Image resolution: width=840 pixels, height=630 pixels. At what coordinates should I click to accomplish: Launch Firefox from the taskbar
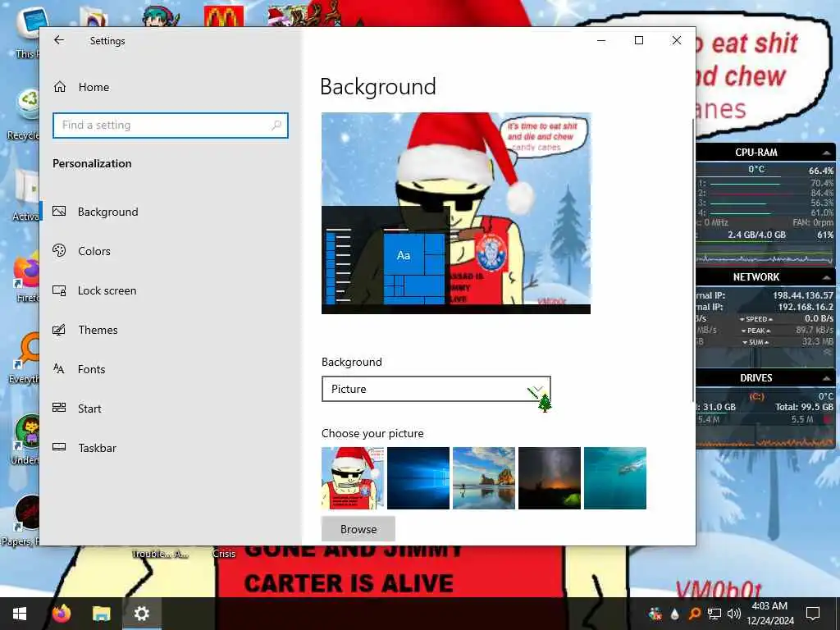62,614
